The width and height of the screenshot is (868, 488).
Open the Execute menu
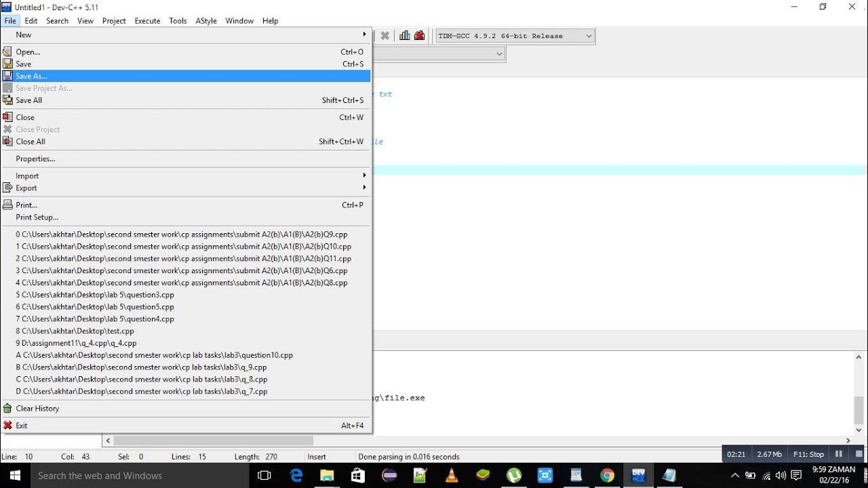147,21
